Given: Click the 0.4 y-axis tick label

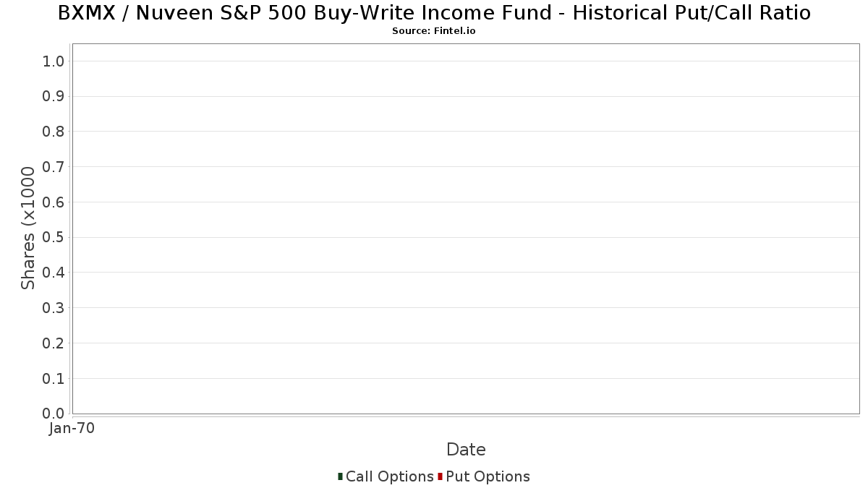Looking at the screenshot, I should [54, 273].
